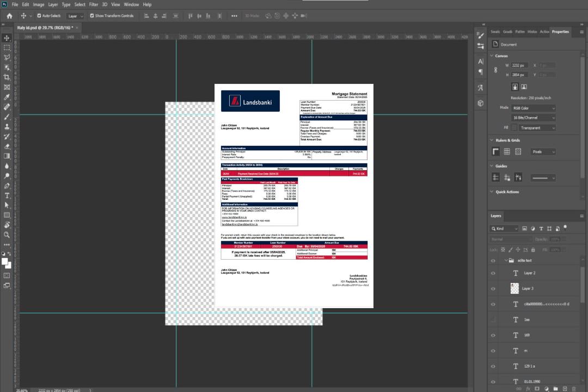
Task: Hide the '01.01.1990' text layer
Action: pyautogui.click(x=493, y=382)
